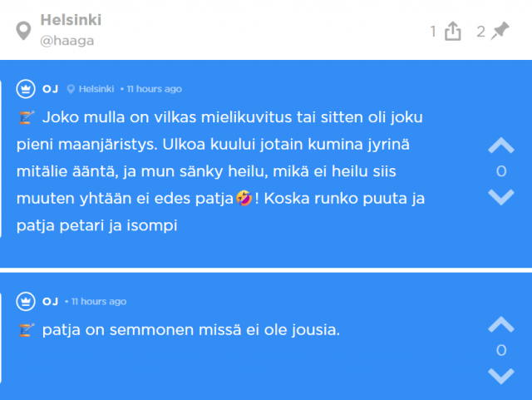
Task: Tap the share icon in the header
Action: click(453, 32)
